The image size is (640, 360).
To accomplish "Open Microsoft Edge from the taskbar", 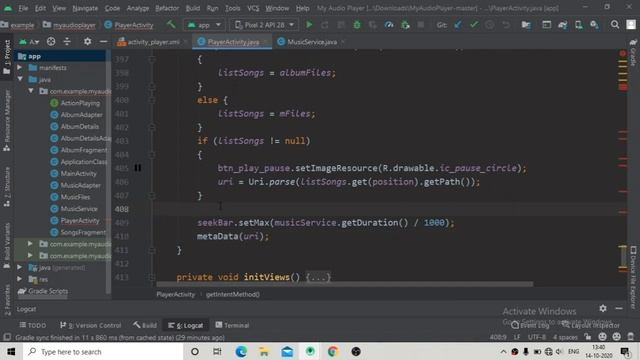I will tap(241, 351).
